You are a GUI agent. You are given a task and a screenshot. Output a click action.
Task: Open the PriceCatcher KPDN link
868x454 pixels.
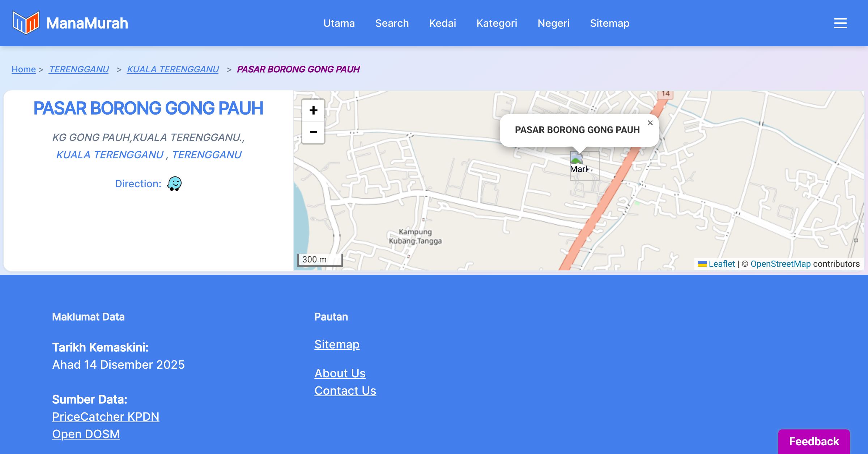[x=106, y=416]
